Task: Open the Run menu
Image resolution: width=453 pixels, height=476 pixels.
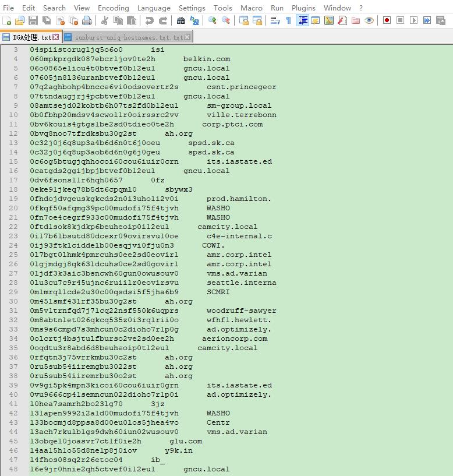Action: 277,8
